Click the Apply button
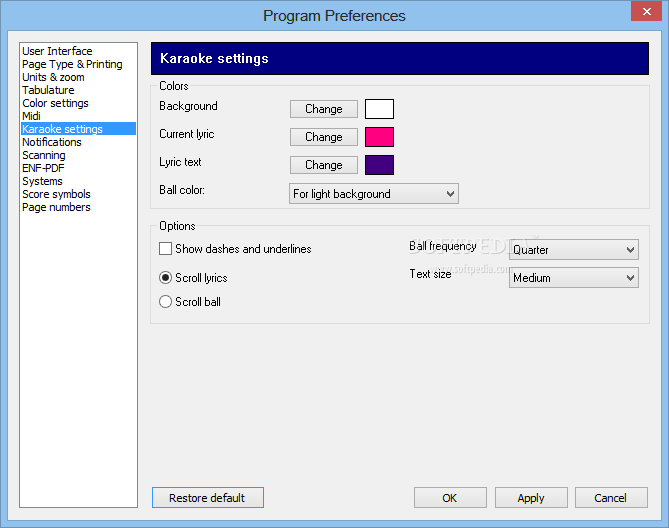669x528 pixels. point(531,498)
